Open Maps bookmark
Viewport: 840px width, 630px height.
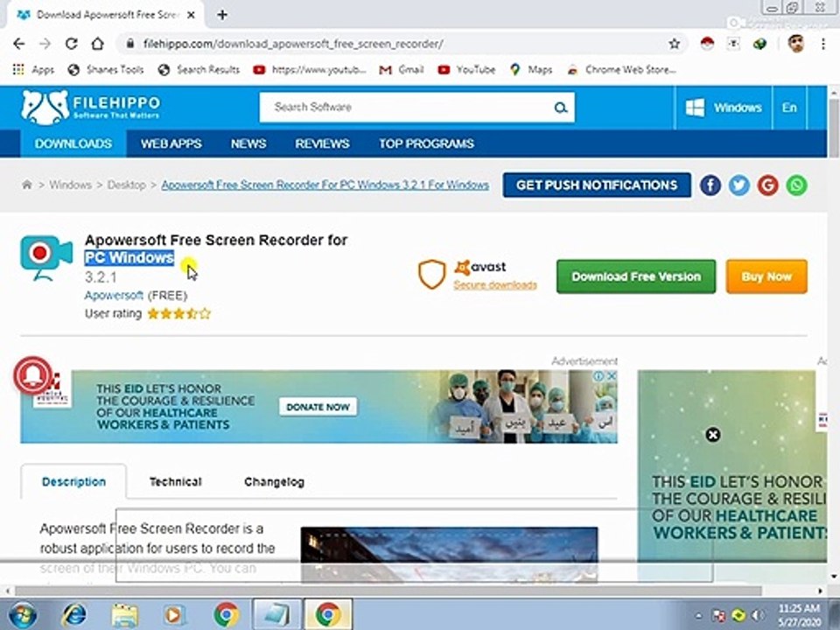531,70
